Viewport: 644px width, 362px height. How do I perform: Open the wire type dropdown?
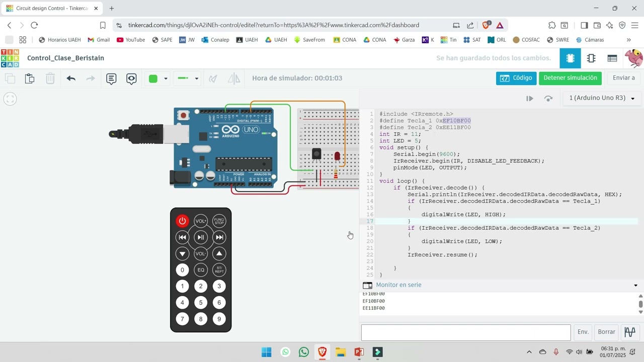(188, 78)
